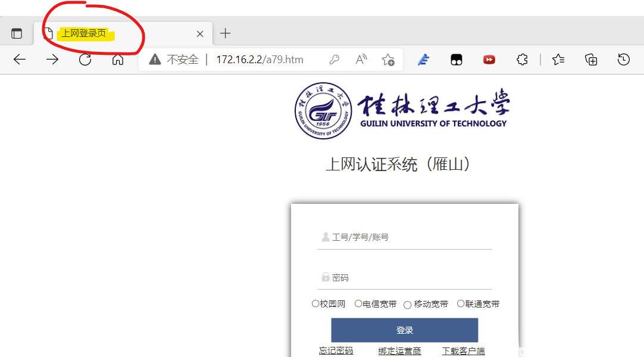Open the Extensions puzzle icon

click(x=522, y=60)
